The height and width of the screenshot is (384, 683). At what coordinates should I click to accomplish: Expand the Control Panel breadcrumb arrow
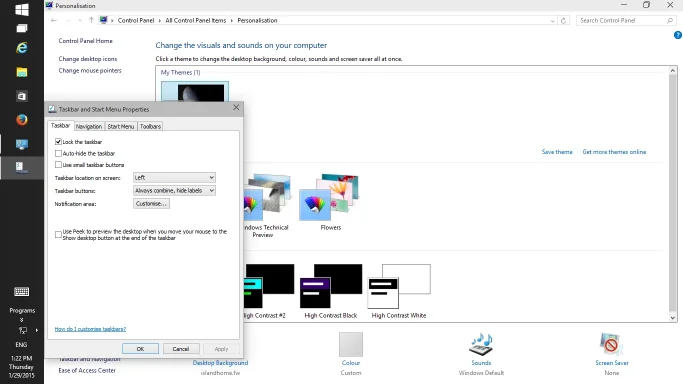(159, 20)
